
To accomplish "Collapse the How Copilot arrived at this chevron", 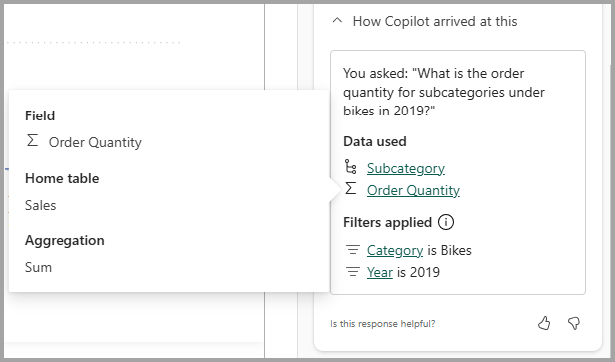I will pos(337,21).
